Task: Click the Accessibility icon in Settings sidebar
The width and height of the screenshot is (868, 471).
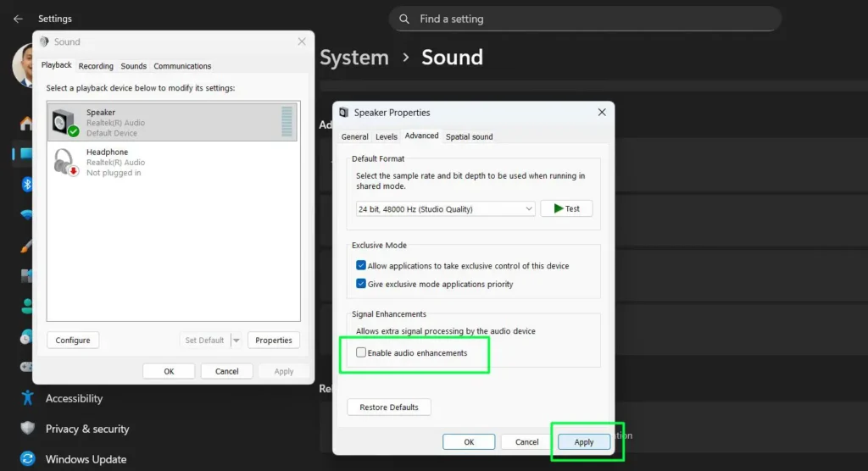Action: pyautogui.click(x=27, y=398)
